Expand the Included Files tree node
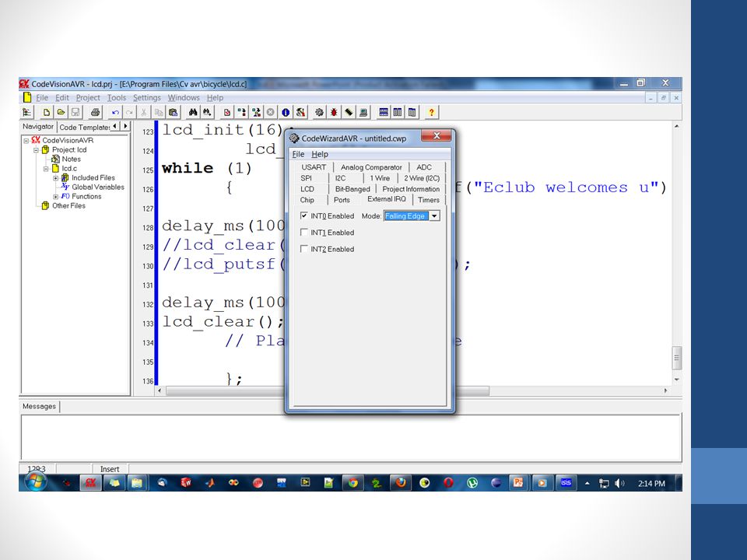Viewport: 747px width, 560px height. tap(56, 178)
